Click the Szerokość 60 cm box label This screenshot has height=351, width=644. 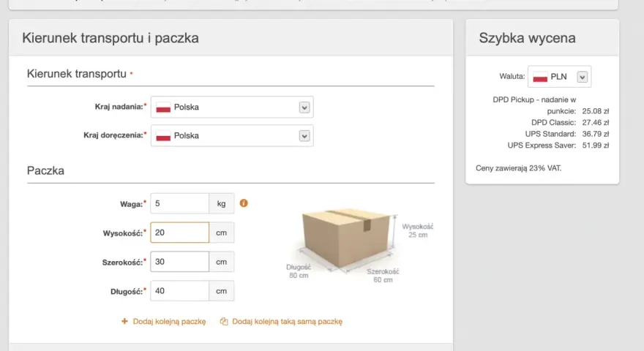point(383,276)
